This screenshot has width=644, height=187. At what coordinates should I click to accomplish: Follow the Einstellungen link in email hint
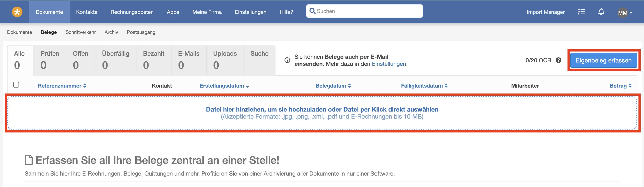pos(389,64)
